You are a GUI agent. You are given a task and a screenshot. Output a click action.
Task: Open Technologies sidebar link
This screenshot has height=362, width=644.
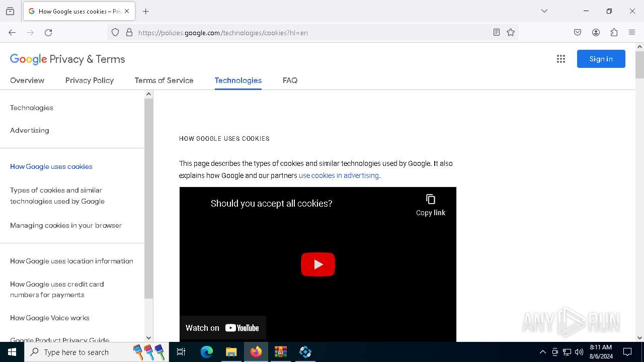32,108
